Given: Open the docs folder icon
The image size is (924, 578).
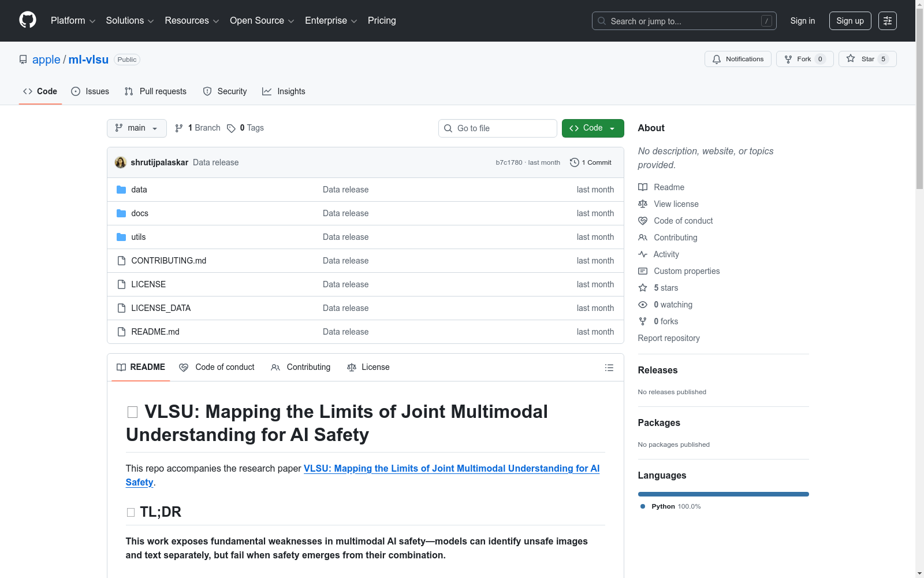Looking at the screenshot, I should [x=121, y=213].
